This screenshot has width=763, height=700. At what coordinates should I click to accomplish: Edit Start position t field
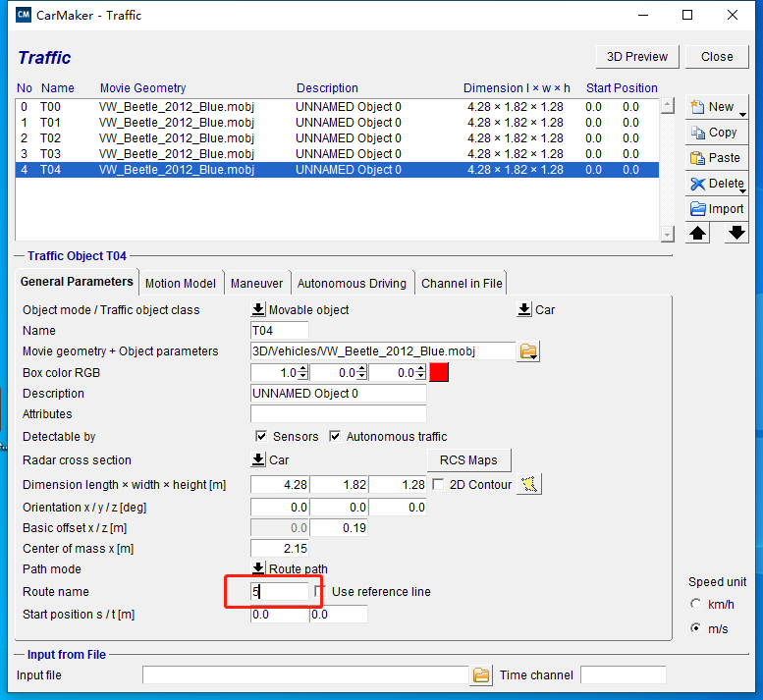[x=339, y=615]
